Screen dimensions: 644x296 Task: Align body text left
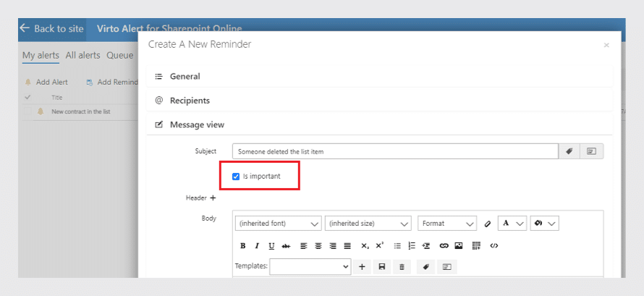(303, 246)
